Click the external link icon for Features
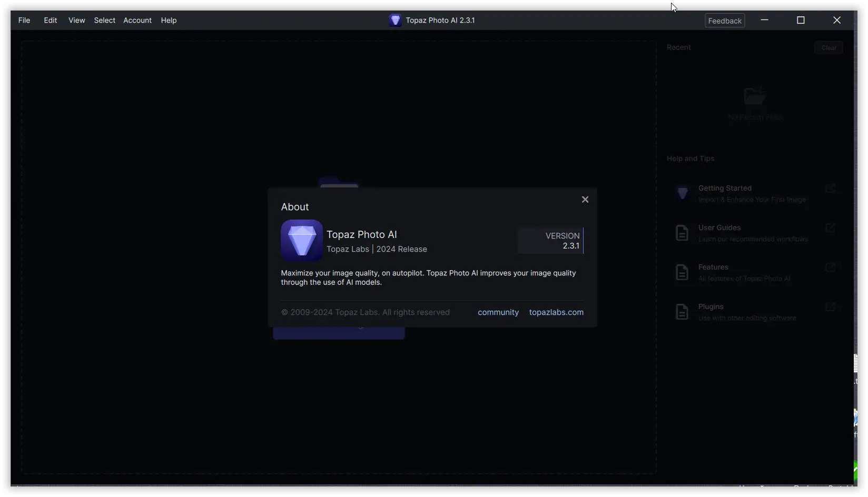 830,267
